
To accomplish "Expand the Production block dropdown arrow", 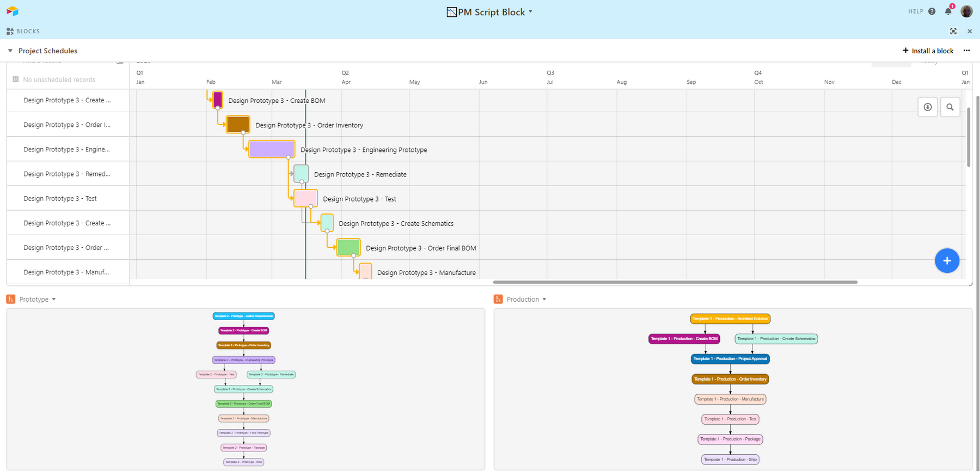I will 544,299.
